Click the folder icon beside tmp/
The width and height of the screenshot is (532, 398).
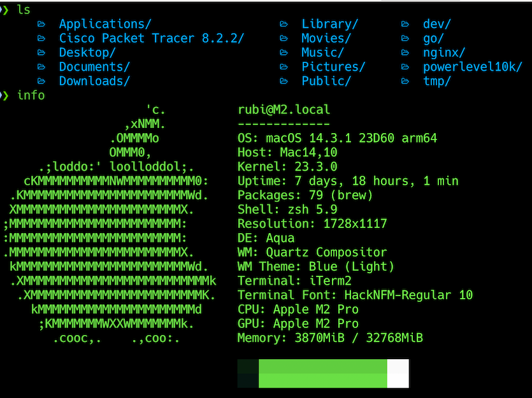(405, 81)
